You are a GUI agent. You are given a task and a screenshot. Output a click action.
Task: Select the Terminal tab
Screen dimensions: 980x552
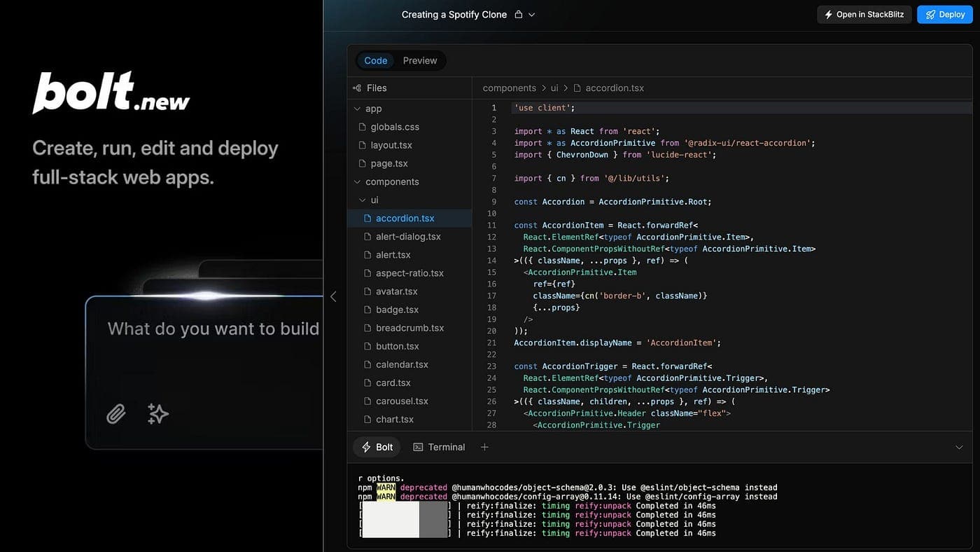[439, 447]
